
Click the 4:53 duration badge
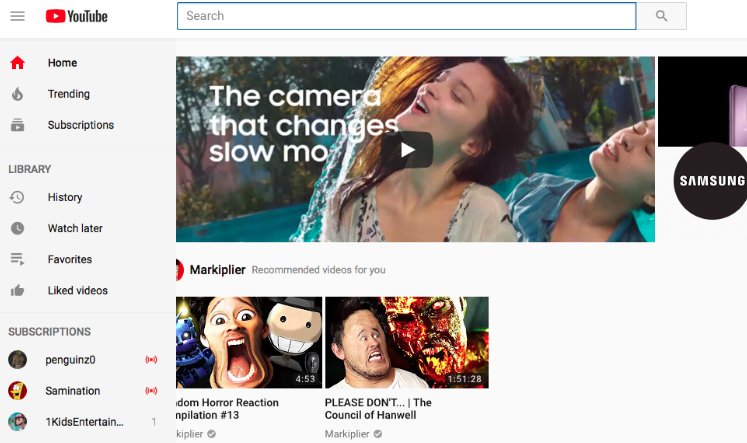(305, 379)
